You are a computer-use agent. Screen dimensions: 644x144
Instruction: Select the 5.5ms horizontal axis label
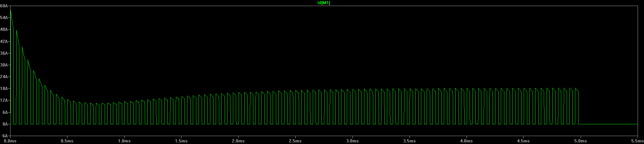click(637, 141)
